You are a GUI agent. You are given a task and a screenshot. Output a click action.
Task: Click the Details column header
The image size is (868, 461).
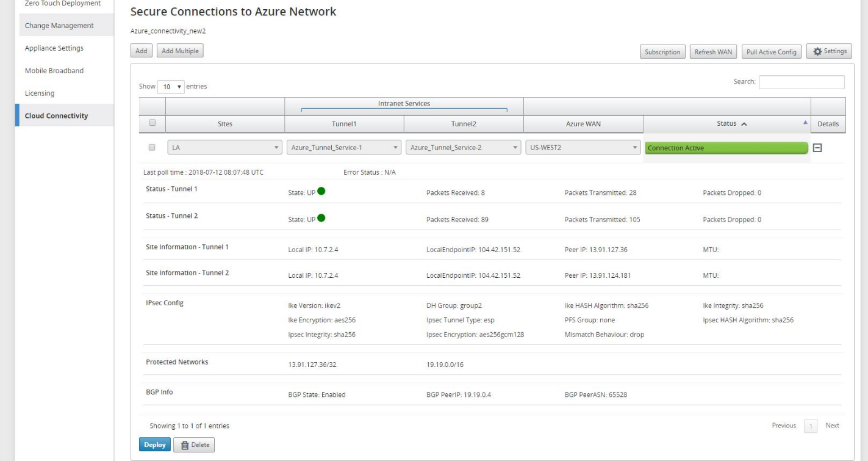click(828, 124)
